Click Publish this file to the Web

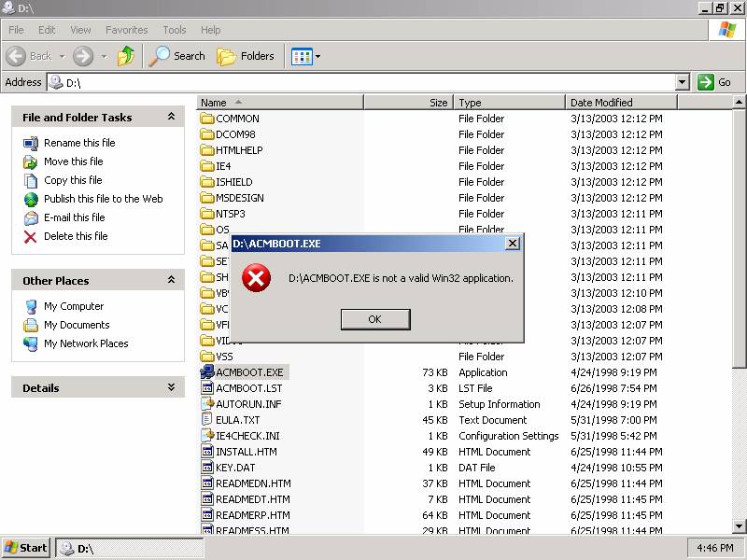click(104, 199)
